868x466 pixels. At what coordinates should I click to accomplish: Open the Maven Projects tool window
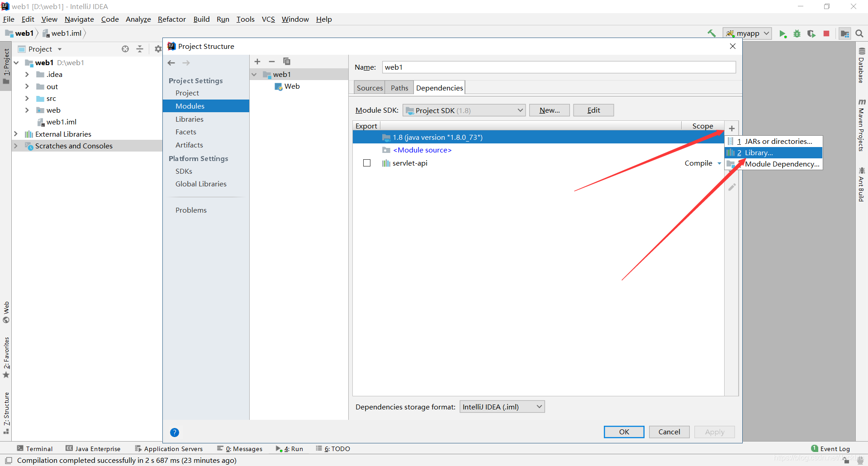(x=862, y=125)
